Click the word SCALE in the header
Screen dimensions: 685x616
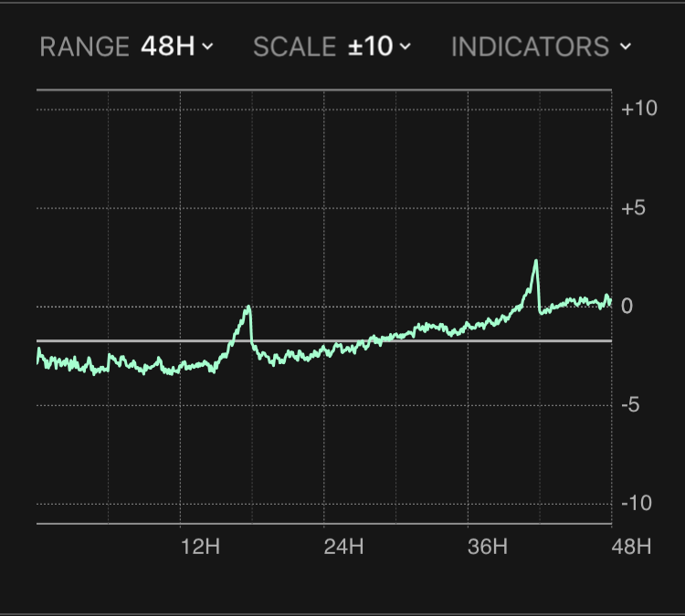coord(295,47)
